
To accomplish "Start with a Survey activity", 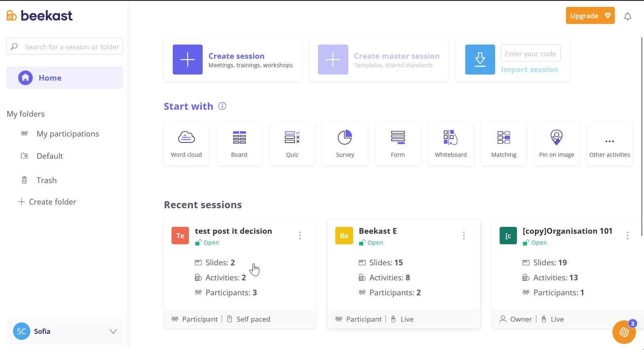I will pyautogui.click(x=345, y=143).
